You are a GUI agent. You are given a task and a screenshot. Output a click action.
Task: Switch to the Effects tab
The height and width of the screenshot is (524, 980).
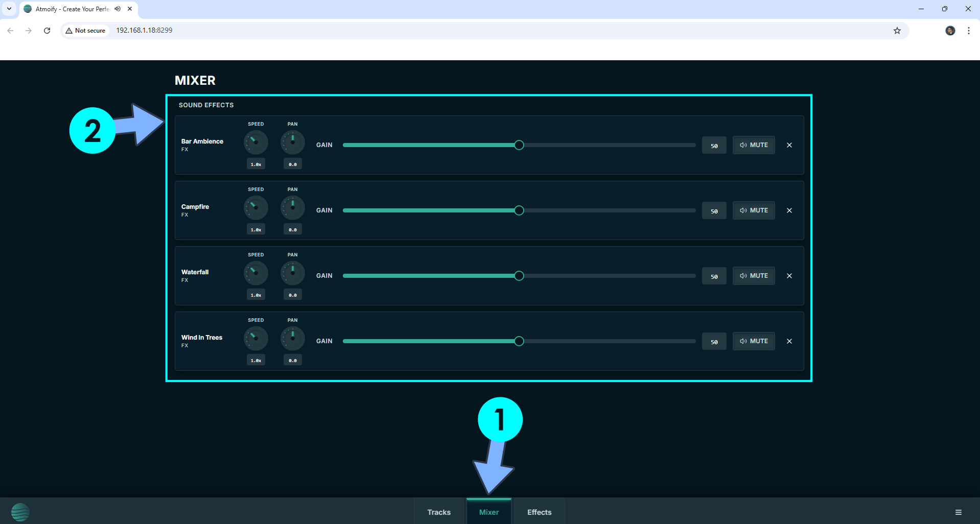click(539, 512)
